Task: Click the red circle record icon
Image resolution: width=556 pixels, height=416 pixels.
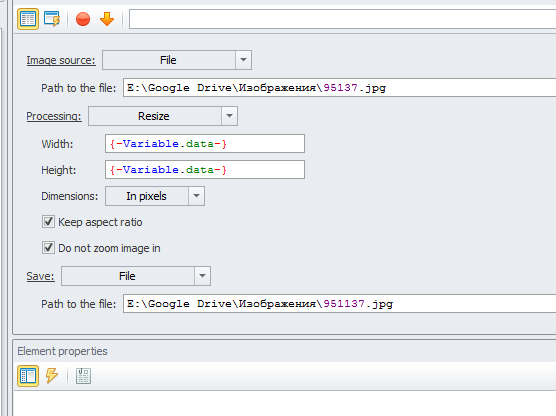Action: tap(83, 19)
